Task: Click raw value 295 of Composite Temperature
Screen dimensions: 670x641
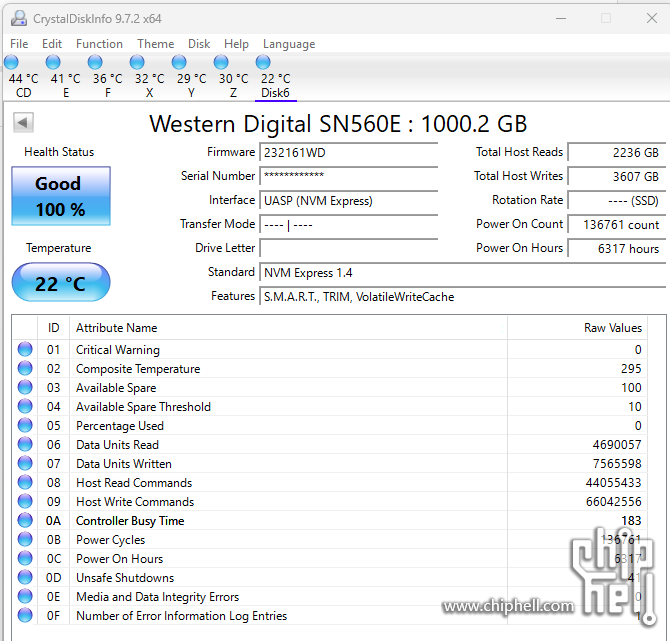Action: coord(631,369)
